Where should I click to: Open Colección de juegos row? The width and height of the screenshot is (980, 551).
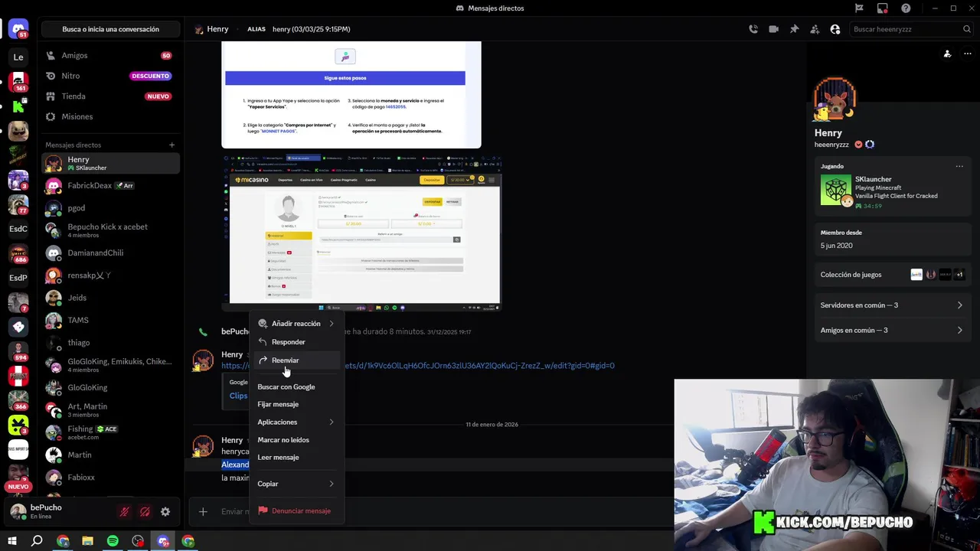pyautogui.click(x=891, y=275)
